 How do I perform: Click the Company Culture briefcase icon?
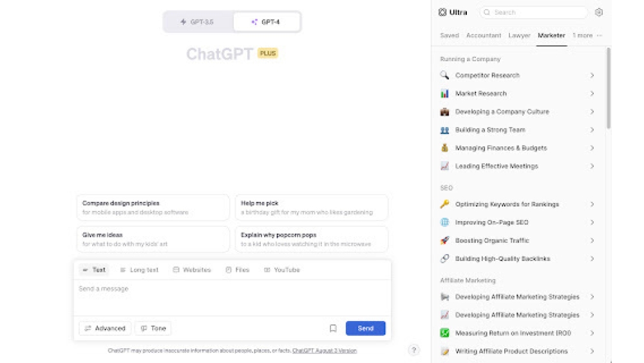tap(444, 112)
